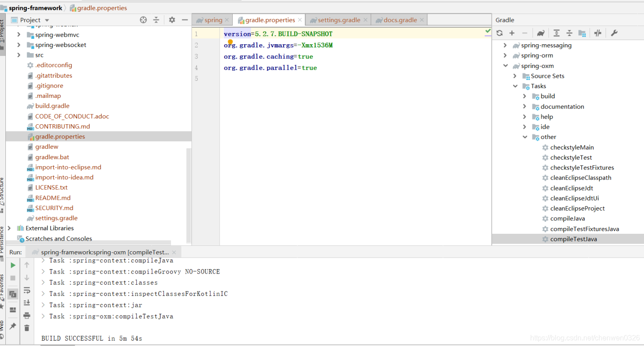The height and width of the screenshot is (346, 644).
Task: Collapse spring-oxm in Gradle tree
Action: [x=505, y=66]
